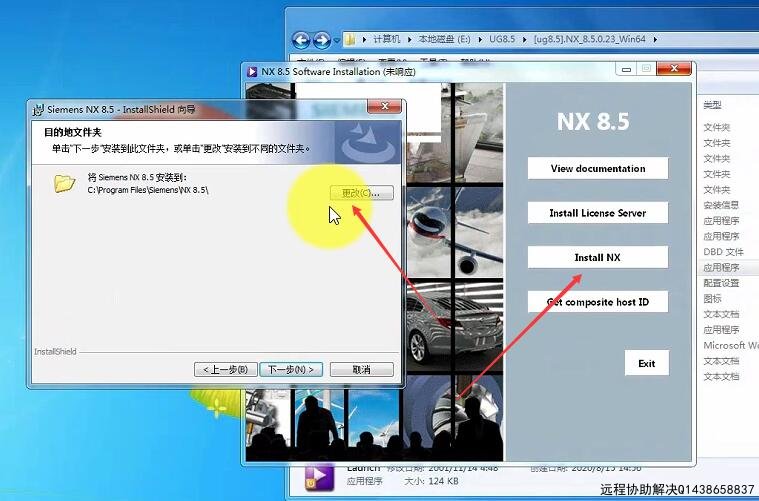759x501 pixels.
Task: Click the 配置设置 type entry
Action: 721,283
